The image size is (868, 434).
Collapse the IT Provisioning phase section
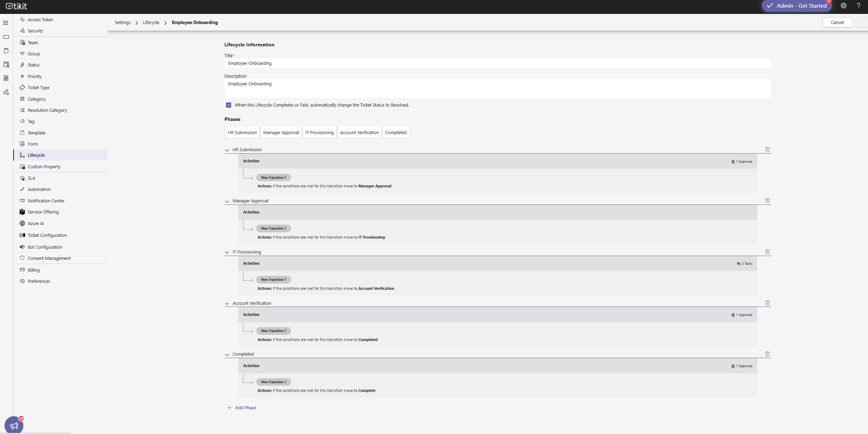coord(227,253)
